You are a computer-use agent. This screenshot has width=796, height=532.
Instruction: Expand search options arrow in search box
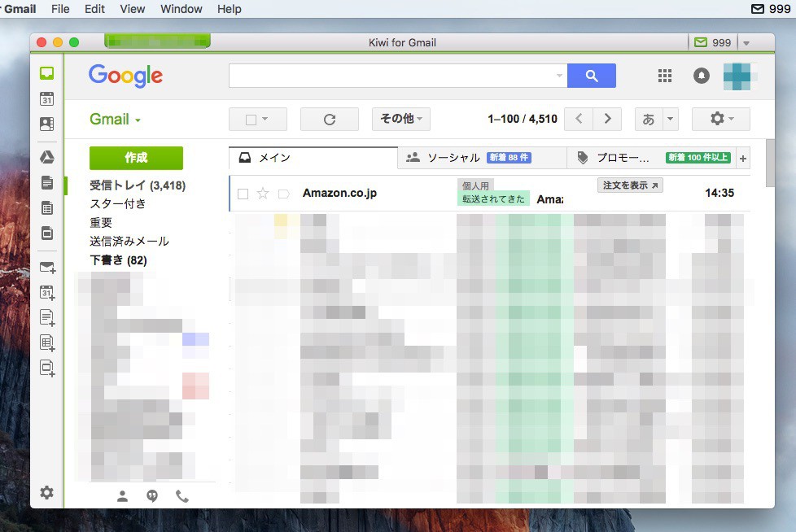point(559,76)
